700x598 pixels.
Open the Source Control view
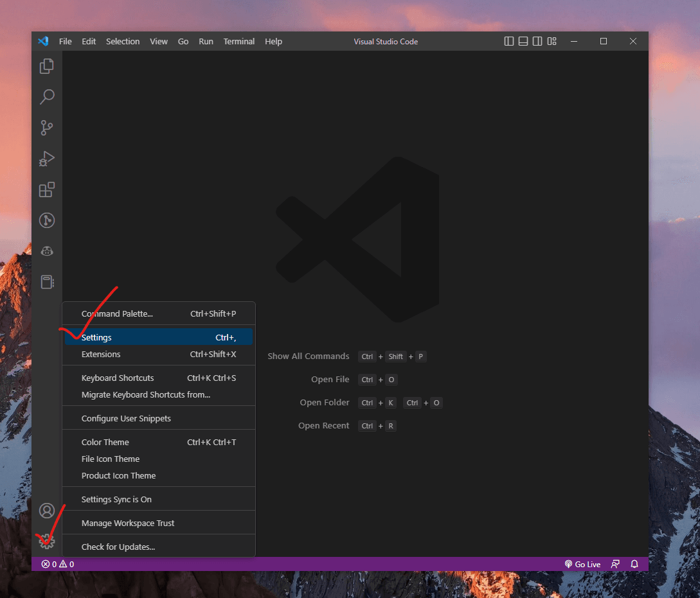click(47, 128)
